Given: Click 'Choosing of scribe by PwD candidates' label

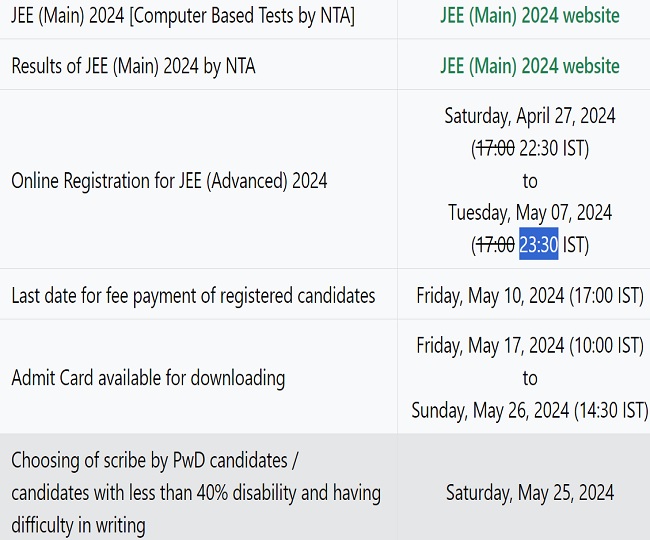Looking at the screenshot, I should point(155,461).
